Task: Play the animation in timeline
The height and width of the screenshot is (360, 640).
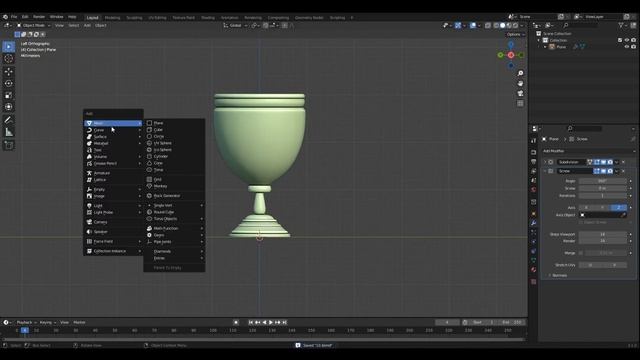Action: tap(271, 322)
